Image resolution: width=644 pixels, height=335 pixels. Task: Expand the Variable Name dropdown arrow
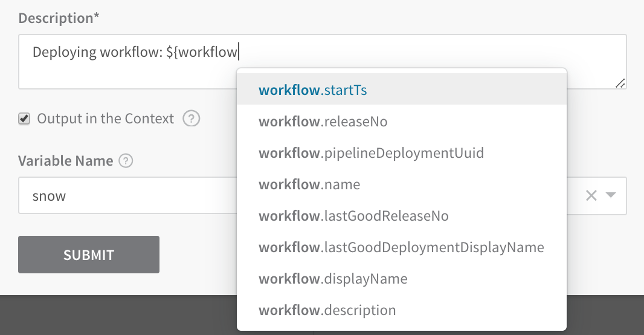(x=611, y=195)
